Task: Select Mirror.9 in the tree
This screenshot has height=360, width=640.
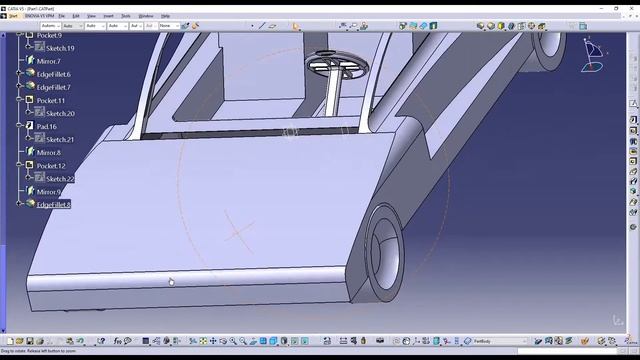Action: pyautogui.click(x=49, y=192)
